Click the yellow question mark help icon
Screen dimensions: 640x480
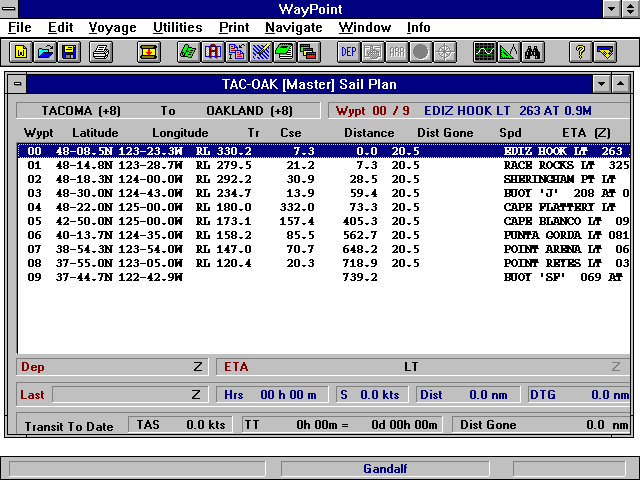[x=580, y=52]
